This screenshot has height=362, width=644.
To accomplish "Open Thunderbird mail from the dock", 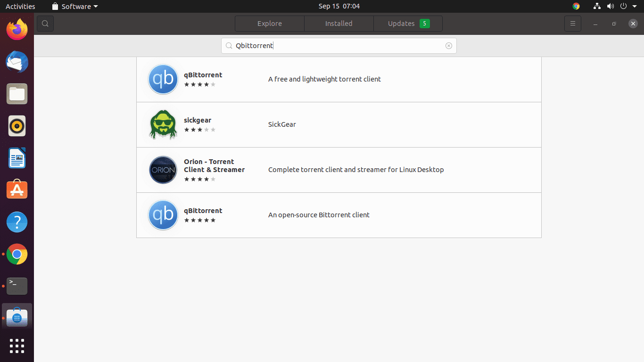I will point(17,62).
